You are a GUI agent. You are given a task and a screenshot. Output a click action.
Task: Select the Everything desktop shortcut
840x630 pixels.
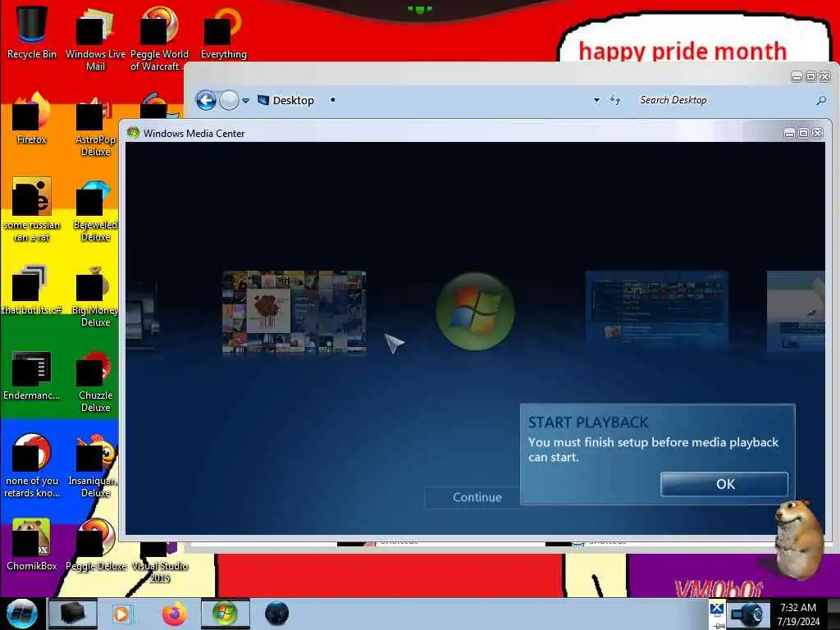coord(223,32)
